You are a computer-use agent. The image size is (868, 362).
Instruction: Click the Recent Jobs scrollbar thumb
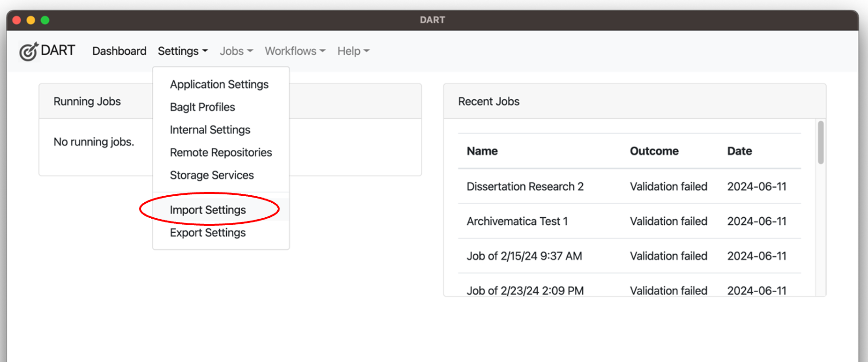(x=821, y=142)
